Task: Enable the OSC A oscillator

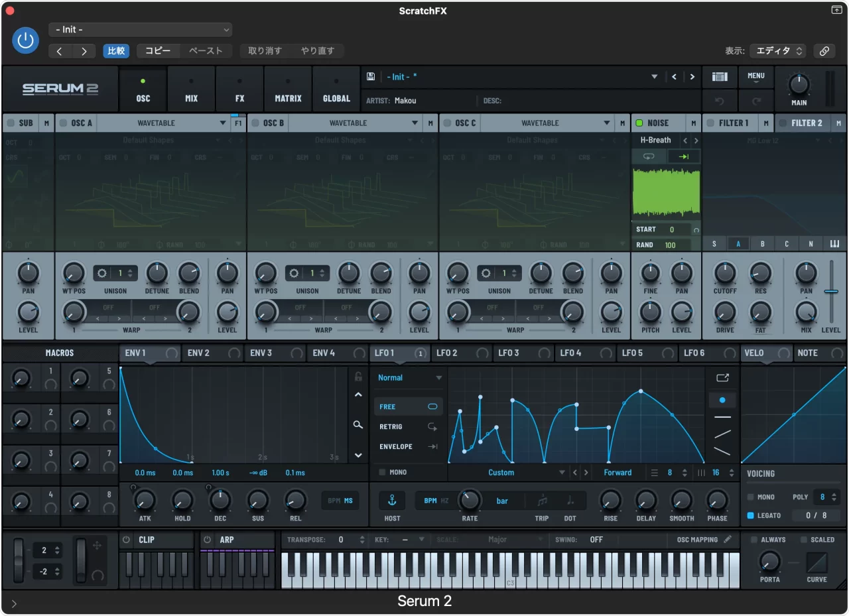Action: [x=64, y=123]
